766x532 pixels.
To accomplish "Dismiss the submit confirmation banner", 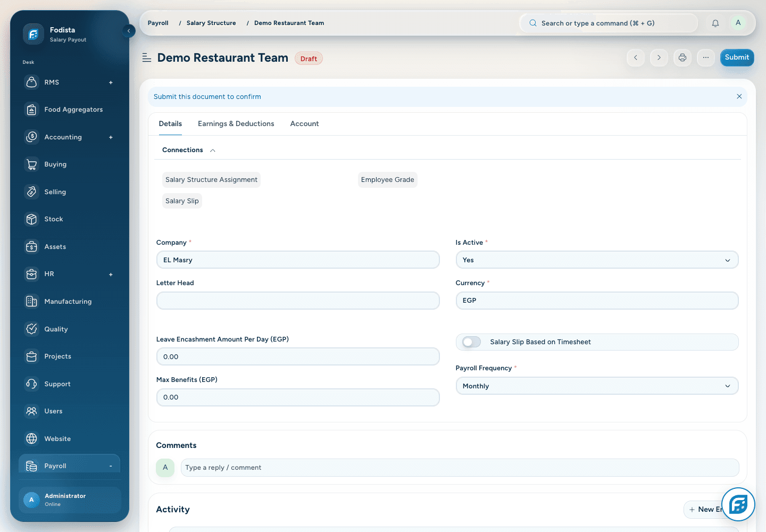I will [x=739, y=97].
